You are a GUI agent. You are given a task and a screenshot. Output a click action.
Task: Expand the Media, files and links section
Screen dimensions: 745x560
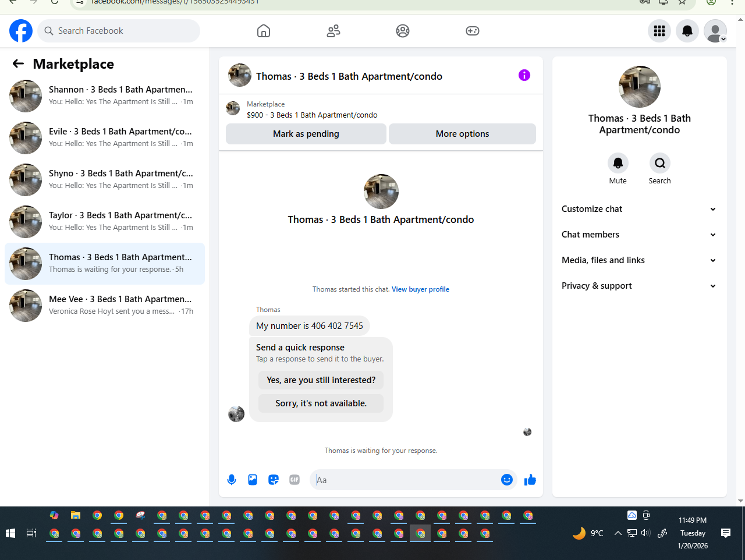(640, 260)
